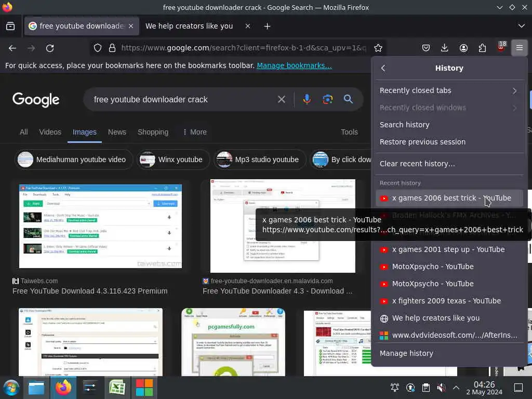Screen dimensions: 532x399
Task: Click the URL address bar
Action: pos(243,48)
